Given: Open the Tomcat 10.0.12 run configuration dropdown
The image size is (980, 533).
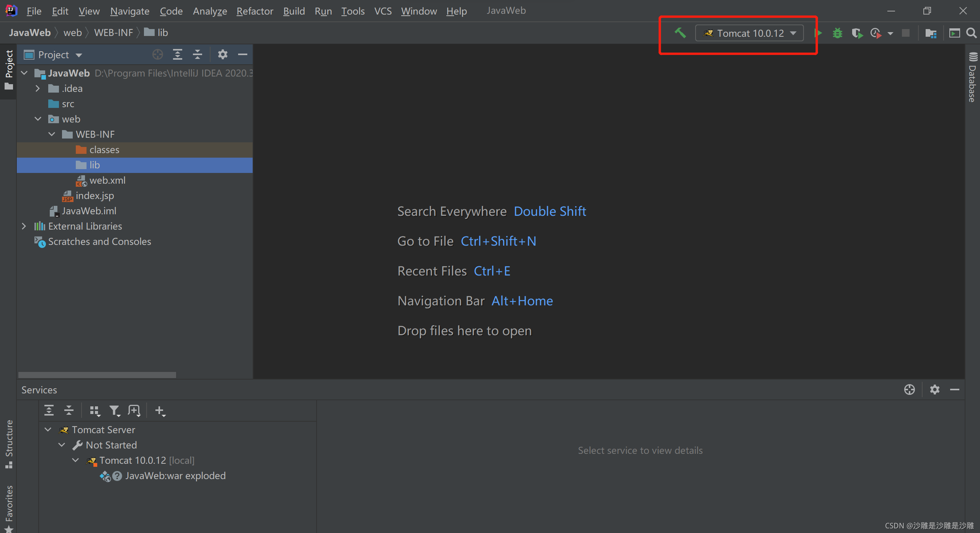Looking at the screenshot, I should pos(750,33).
